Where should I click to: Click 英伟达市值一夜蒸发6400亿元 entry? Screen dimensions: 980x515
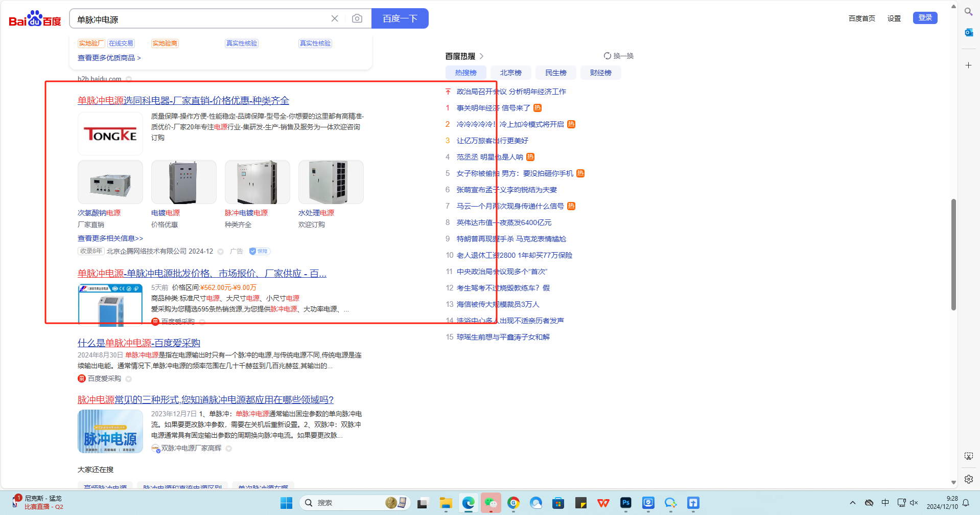click(x=504, y=222)
